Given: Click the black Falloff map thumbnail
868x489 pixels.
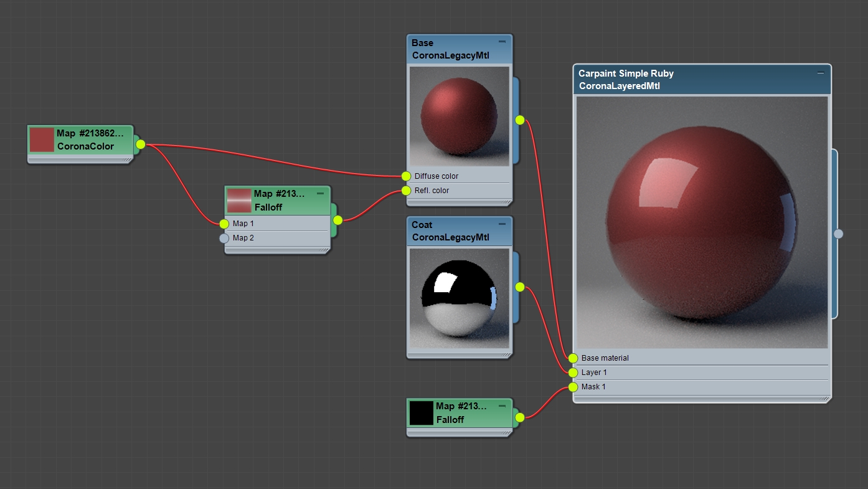Looking at the screenshot, I should point(421,413).
